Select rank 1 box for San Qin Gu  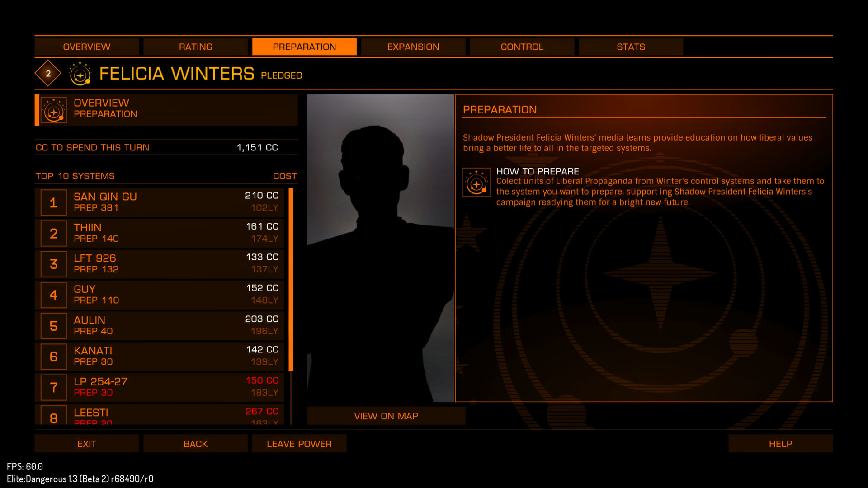pos(53,202)
